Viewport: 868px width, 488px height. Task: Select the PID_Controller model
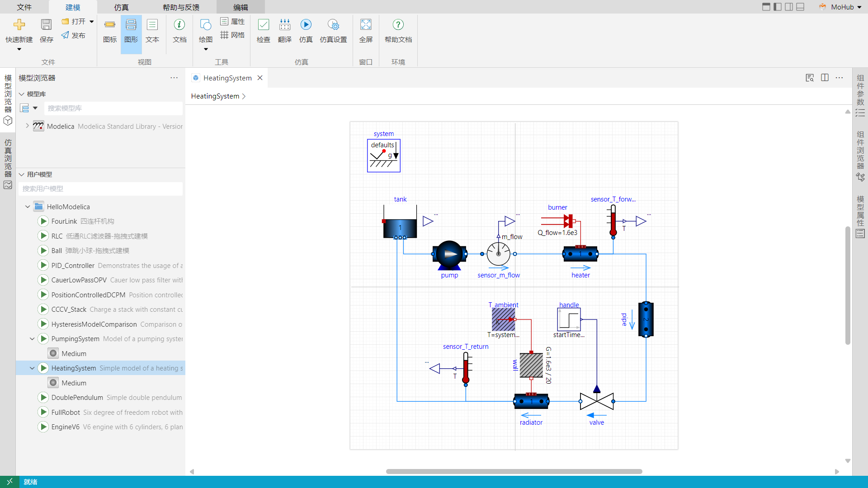pyautogui.click(x=100, y=266)
